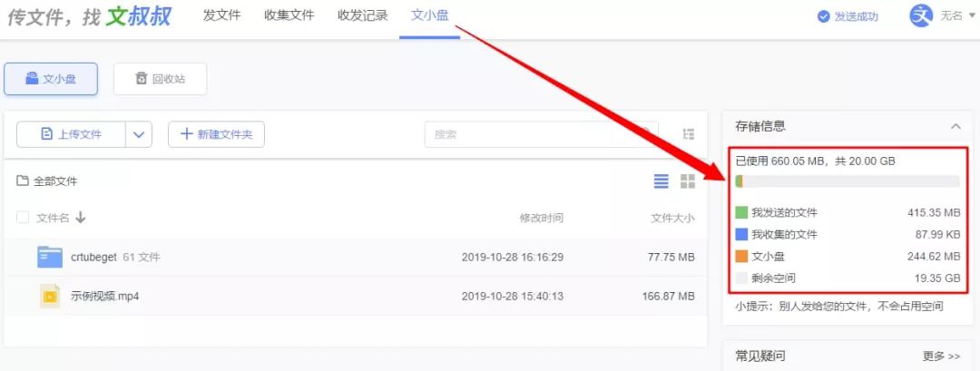
Task: Click size value 166.87 MB
Action: (669, 296)
